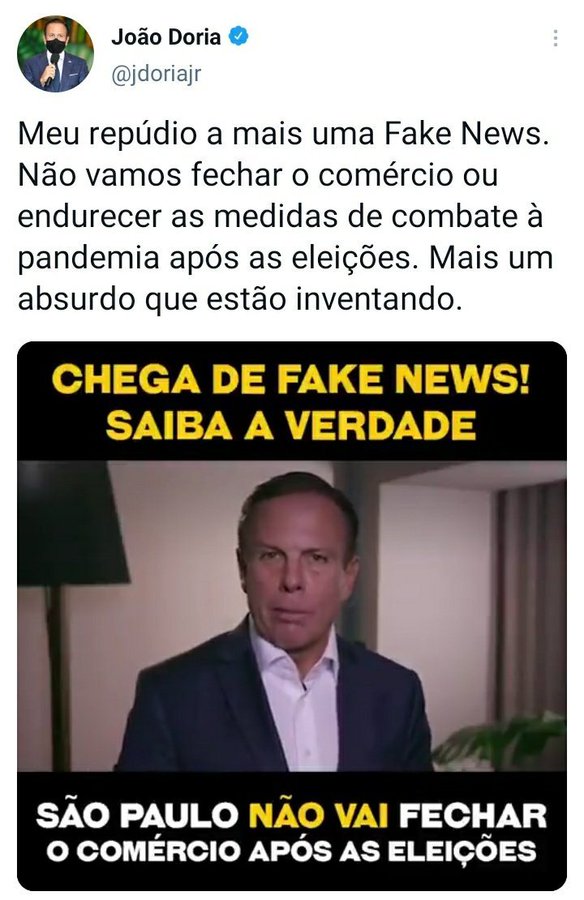This screenshot has height=900, width=584.
Task: Click the "O COMÉRCIO APÓS AS ELEIÇÕES" caption
Action: pyautogui.click(x=291, y=851)
